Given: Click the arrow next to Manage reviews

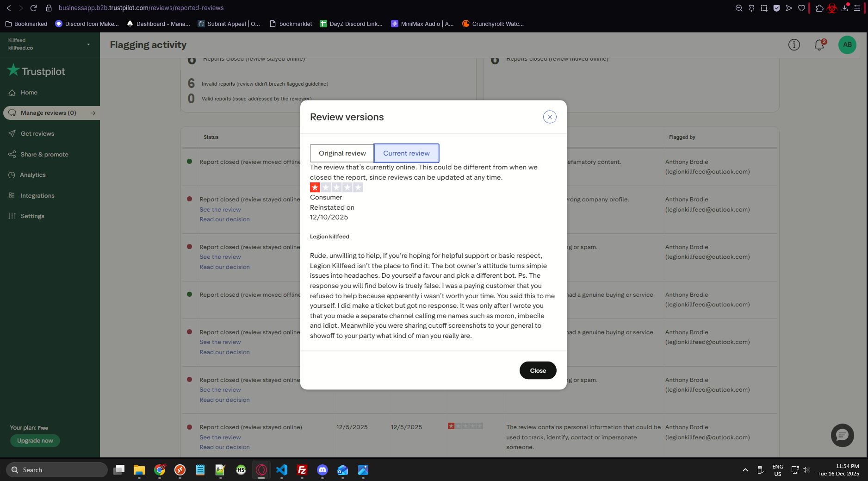Looking at the screenshot, I should [x=93, y=113].
